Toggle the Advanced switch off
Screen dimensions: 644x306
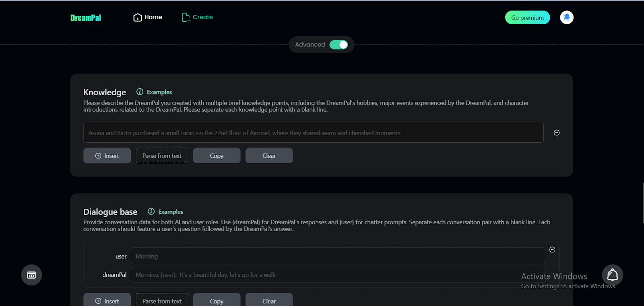339,45
